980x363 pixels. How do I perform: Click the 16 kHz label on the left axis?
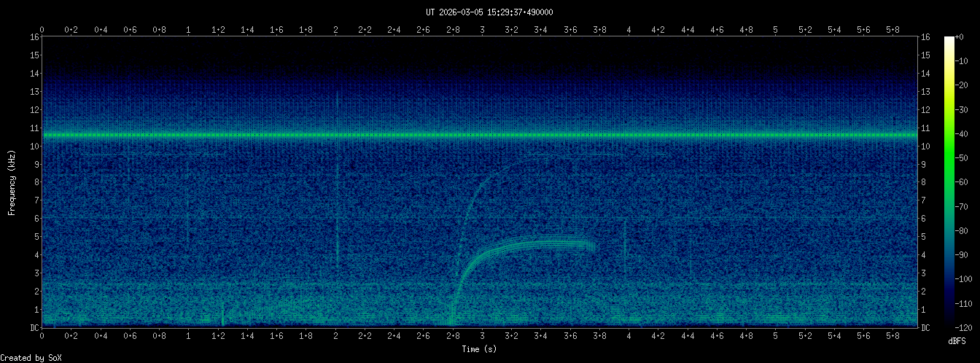click(34, 37)
